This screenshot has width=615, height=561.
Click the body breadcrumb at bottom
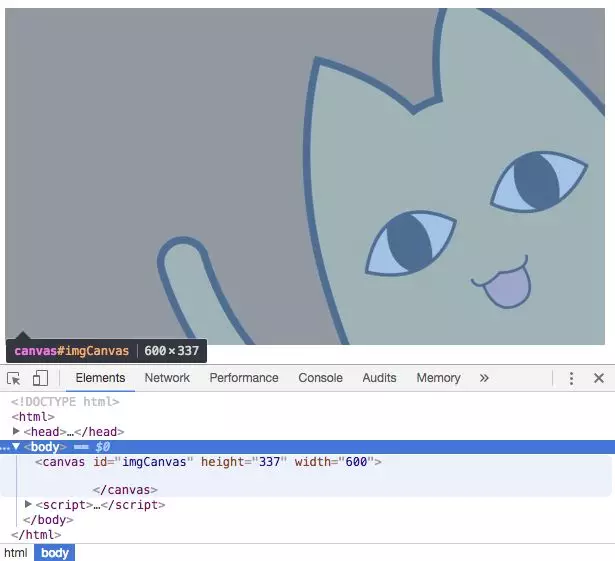(55, 552)
